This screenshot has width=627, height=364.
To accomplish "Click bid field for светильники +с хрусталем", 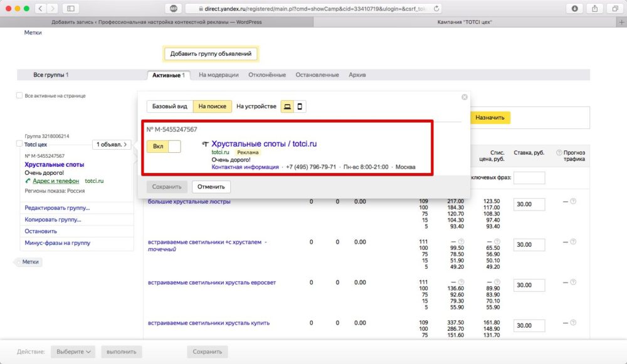I will pyautogui.click(x=529, y=244).
